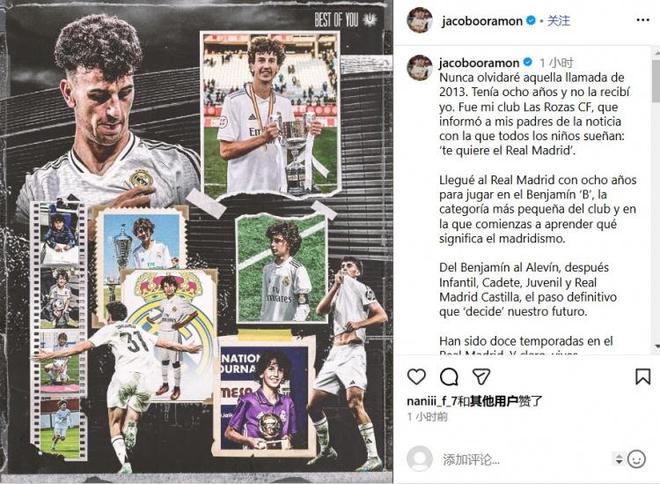Viewport: 660px width, 484px height.
Task: Open the naniii_f_7 liker profile
Action: tap(432, 401)
